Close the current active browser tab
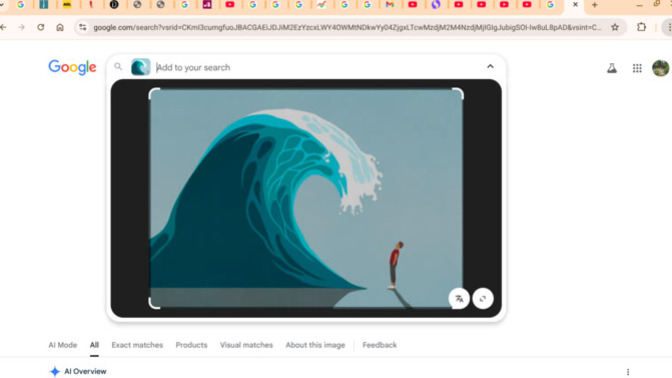 click(575, 5)
